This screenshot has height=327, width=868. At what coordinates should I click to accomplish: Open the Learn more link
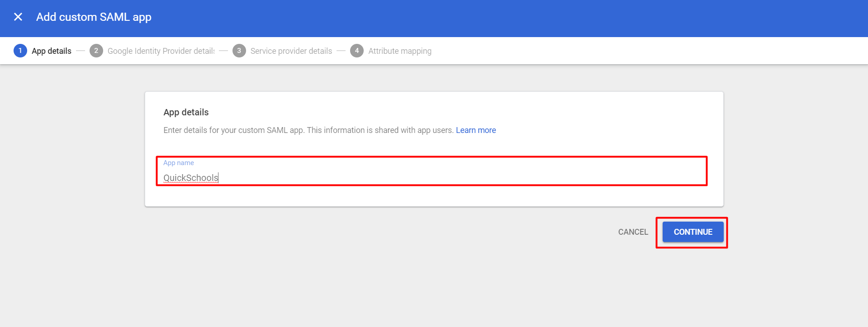tap(476, 130)
